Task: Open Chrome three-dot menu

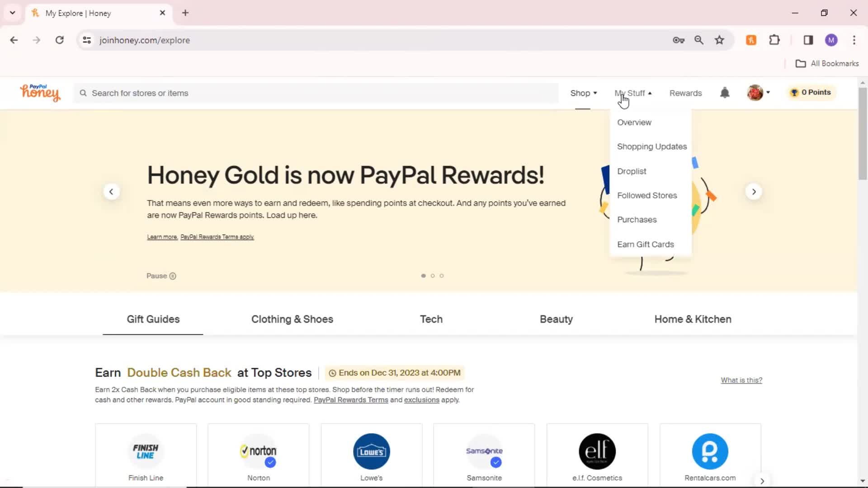Action: (x=854, y=40)
